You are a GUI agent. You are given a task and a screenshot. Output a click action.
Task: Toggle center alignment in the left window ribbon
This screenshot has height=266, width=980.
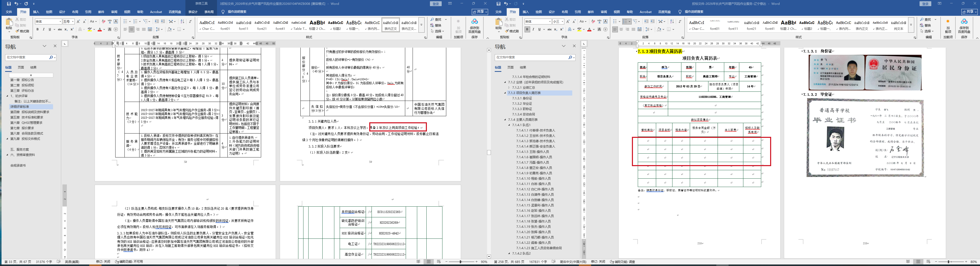pyautogui.click(x=131, y=29)
